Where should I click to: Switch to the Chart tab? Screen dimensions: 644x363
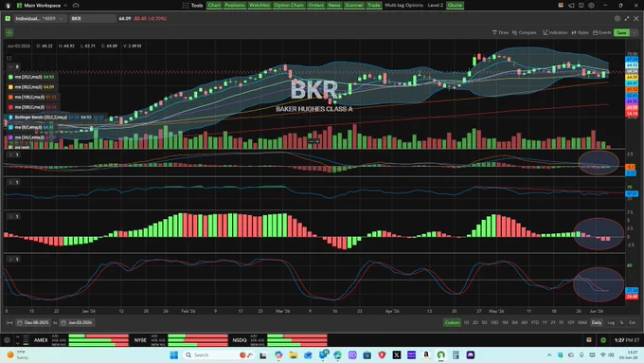click(x=214, y=6)
